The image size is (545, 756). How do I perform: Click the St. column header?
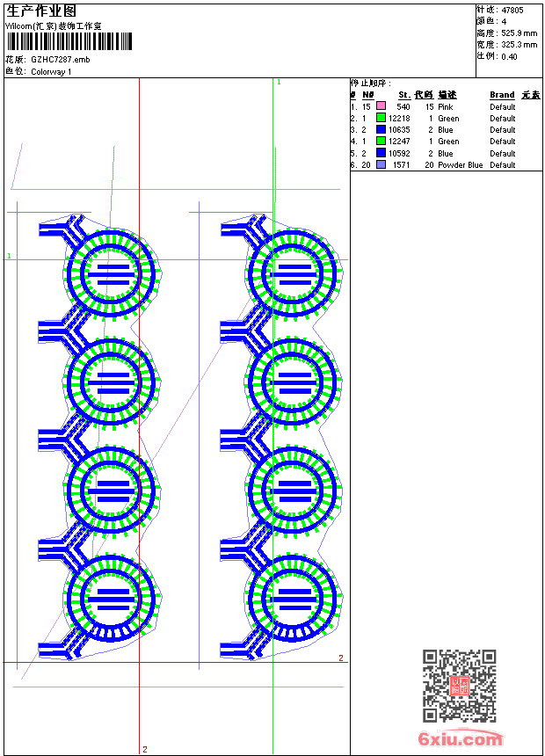404,95
